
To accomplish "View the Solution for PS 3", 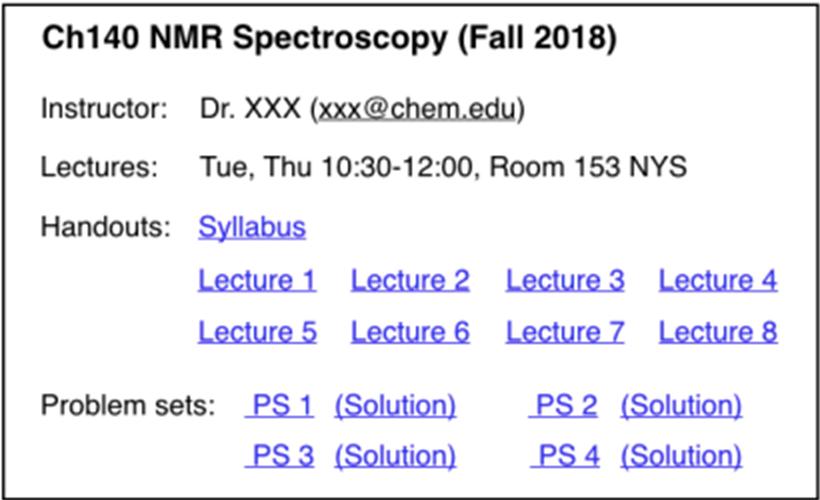I will coord(395,456).
